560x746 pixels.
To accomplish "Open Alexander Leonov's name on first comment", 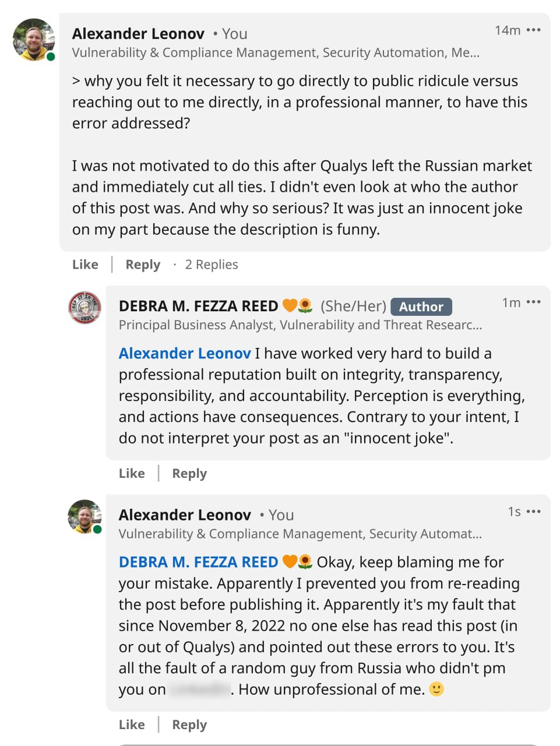I will pyautogui.click(x=138, y=34).
